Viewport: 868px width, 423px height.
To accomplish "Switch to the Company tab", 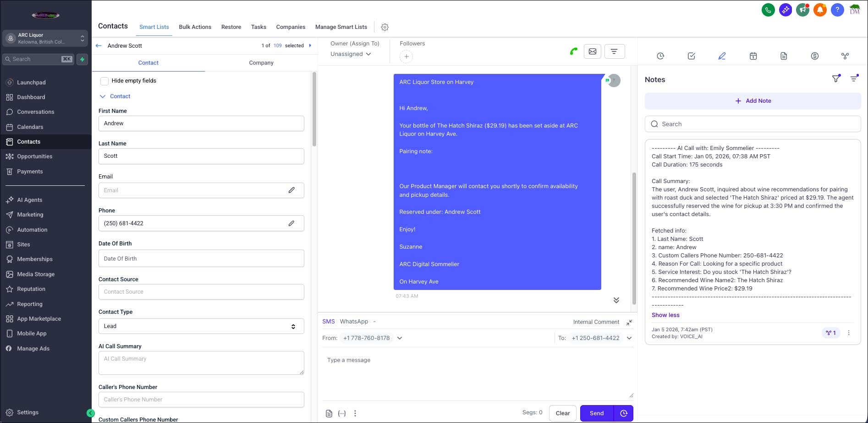I will (x=261, y=63).
